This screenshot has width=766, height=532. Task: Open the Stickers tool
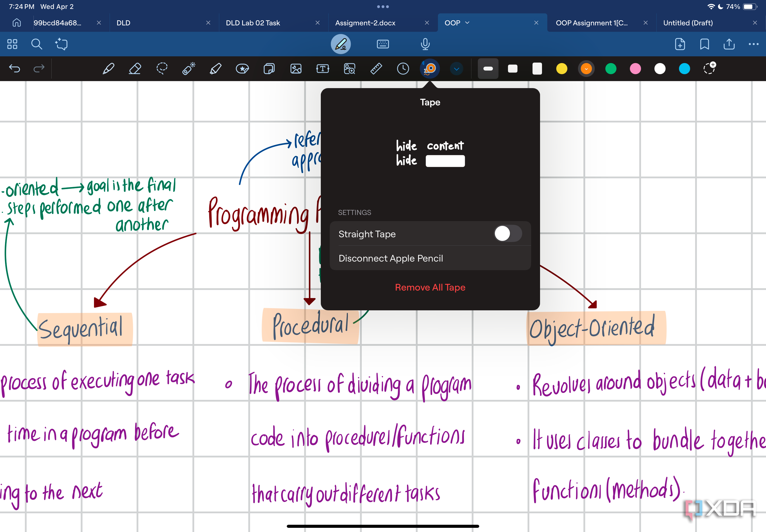coord(242,69)
